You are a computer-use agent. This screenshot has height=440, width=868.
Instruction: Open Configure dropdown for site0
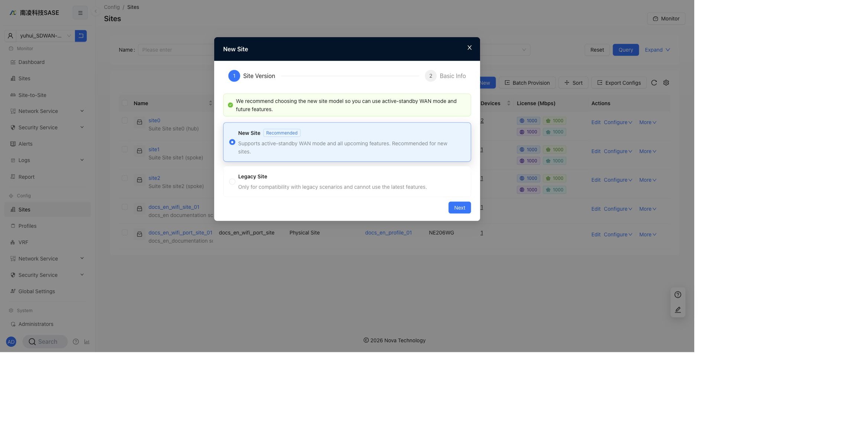pyautogui.click(x=618, y=122)
